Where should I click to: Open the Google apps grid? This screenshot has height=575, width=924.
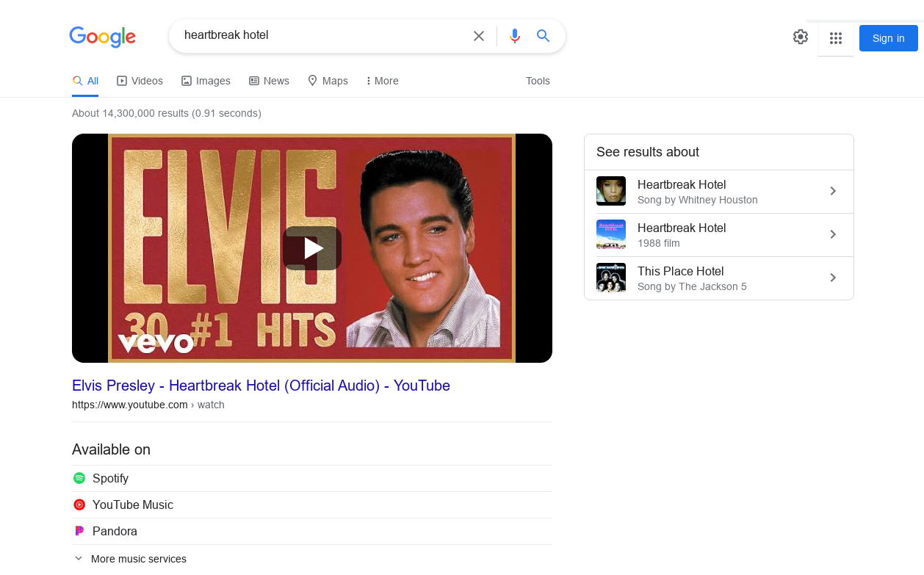pyautogui.click(x=836, y=38)
